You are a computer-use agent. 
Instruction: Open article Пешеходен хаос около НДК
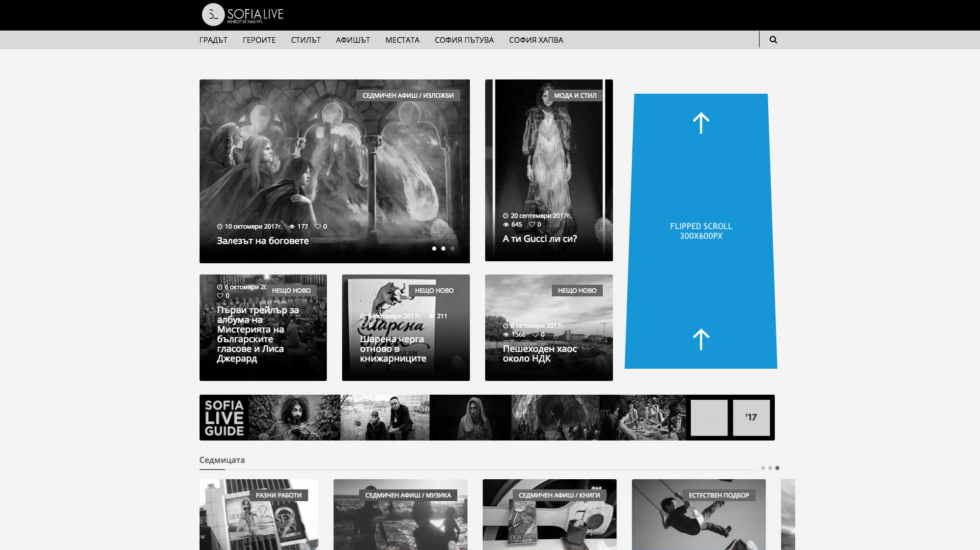pyautogui.click(x=540, y=353)
